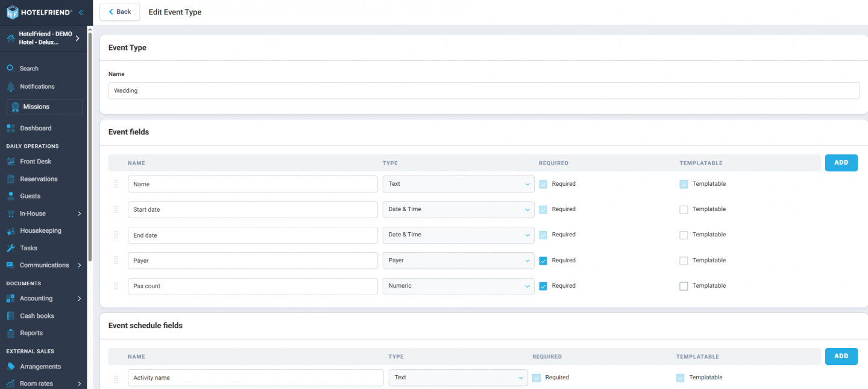Open the Dashboard icon
Viewport: 868px width, 389px height.
coord(11,128)
